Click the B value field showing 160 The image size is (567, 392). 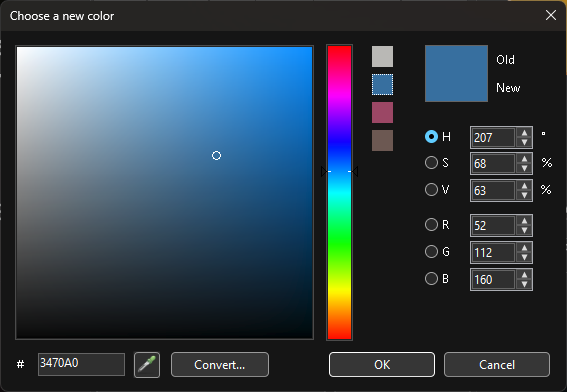tap(494, 280)
